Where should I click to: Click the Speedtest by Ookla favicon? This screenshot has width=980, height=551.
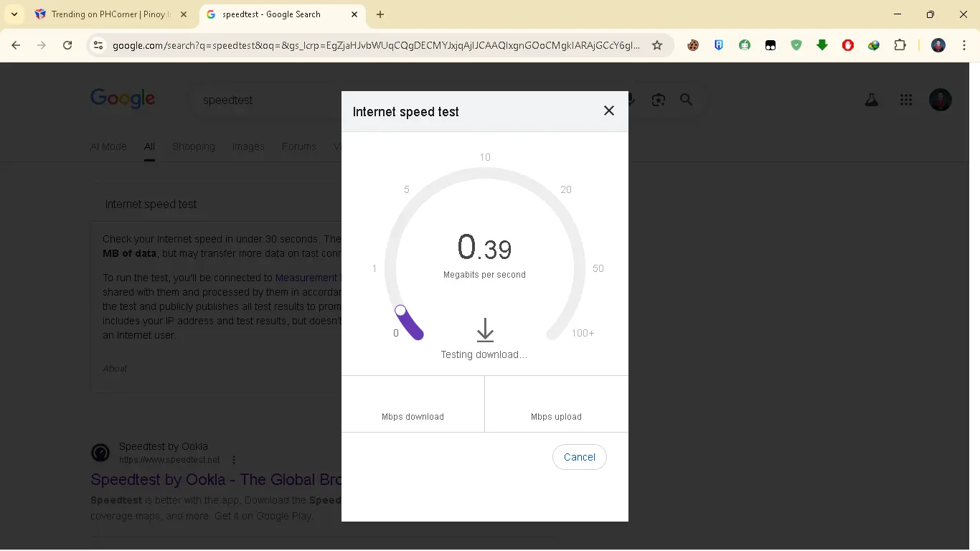[x=100, y=453]
